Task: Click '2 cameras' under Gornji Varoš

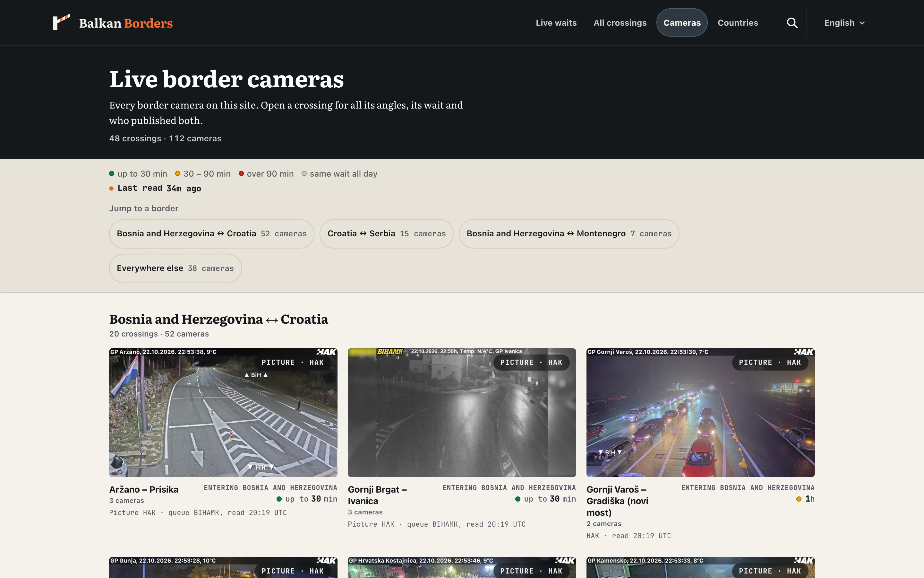Action: [604, 524]
